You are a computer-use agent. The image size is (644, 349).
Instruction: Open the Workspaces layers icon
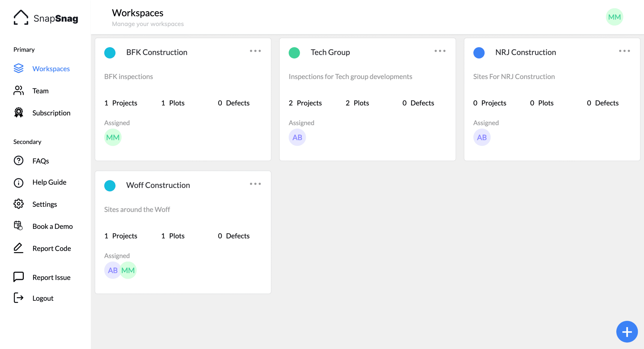click(x=18, y=68)
